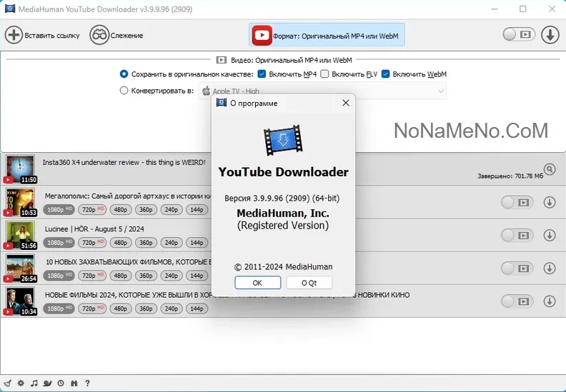
Task: Expand the Формат: Оригинальный MP4 или WebM selector
Action: (x=327, y=35)
